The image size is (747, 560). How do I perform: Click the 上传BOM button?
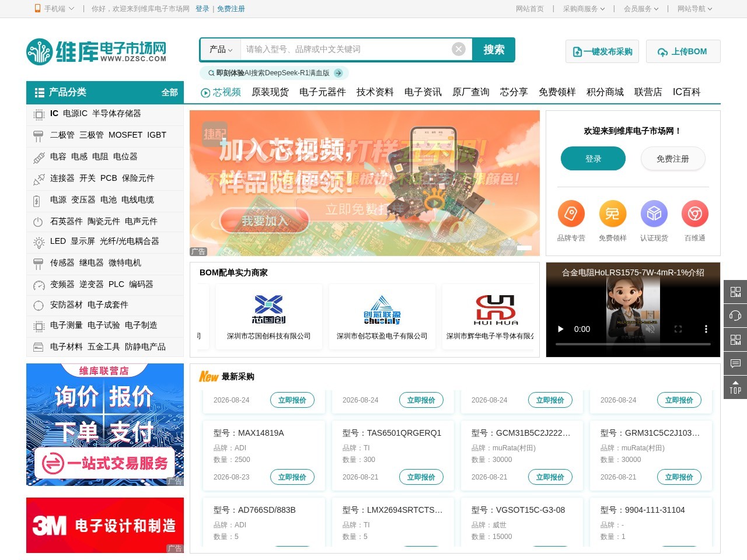(683, 51)
